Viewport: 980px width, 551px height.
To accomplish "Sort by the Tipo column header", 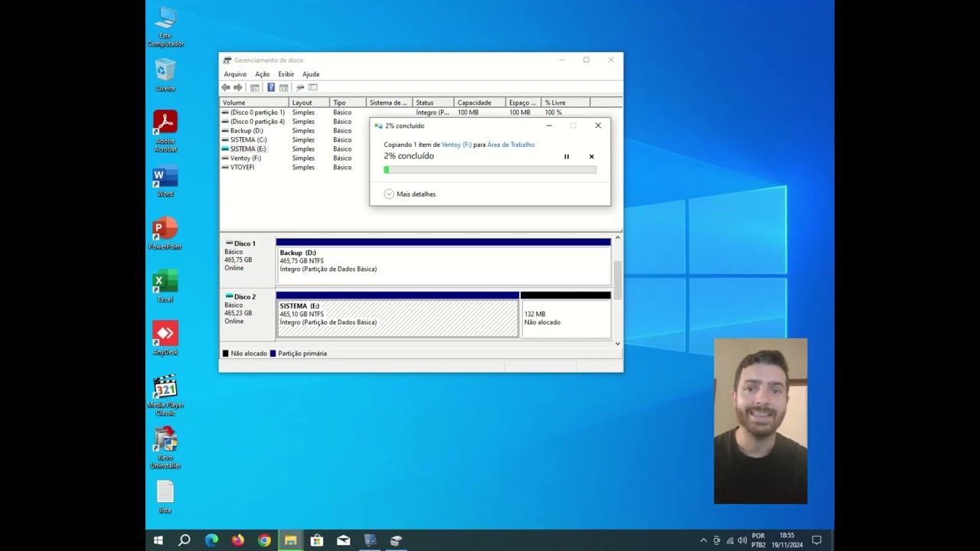I will pos(348,103).
